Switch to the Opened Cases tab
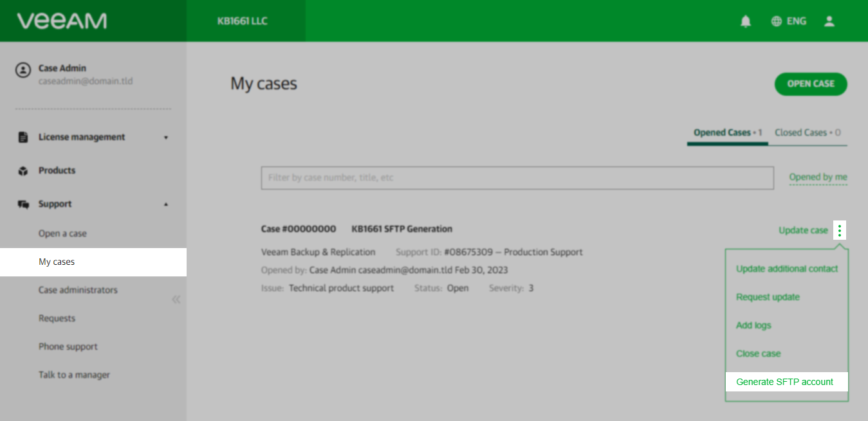This screenshot has height=421, width=868. pos(728,132)
